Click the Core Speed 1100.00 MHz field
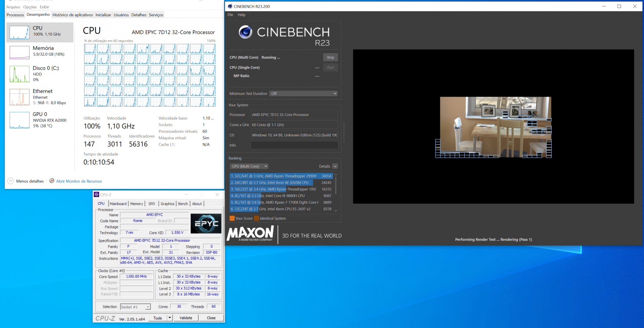 (x=136, y=276)
